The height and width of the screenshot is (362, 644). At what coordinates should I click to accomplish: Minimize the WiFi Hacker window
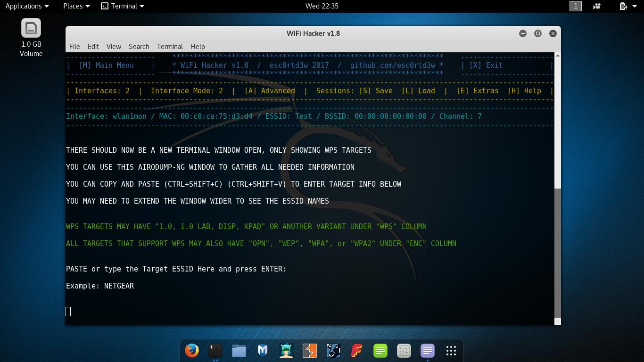click(x=523, y=33)
